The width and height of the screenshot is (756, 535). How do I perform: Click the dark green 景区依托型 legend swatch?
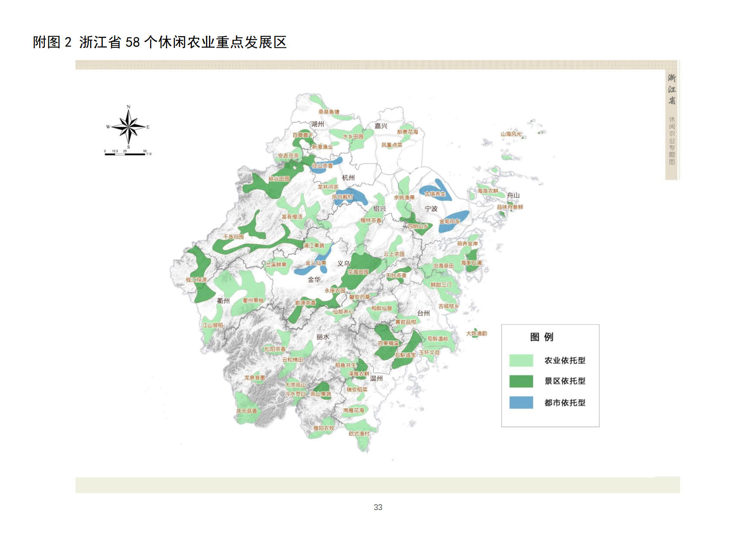pyautogui.click(x=521, y=381)
